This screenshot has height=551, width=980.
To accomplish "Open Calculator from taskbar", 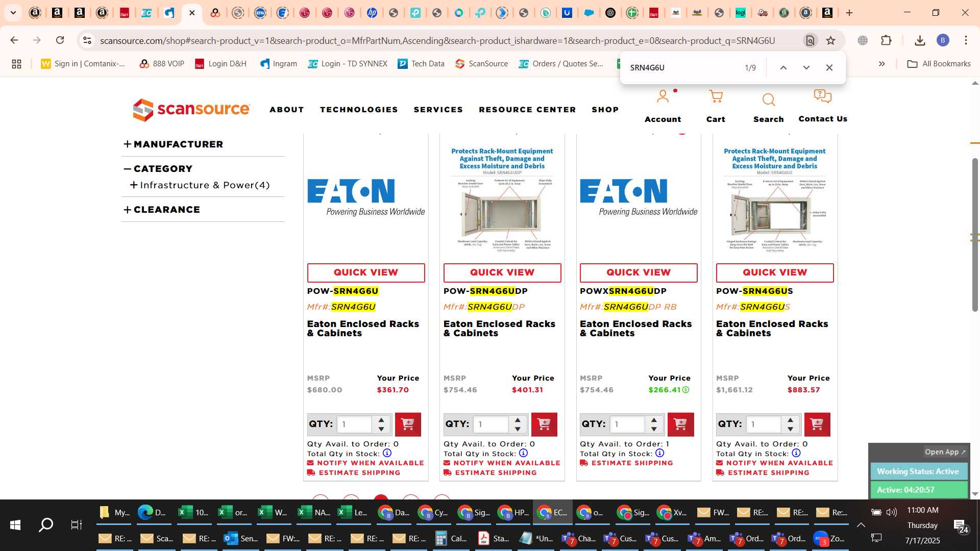I will coord(451,538).
